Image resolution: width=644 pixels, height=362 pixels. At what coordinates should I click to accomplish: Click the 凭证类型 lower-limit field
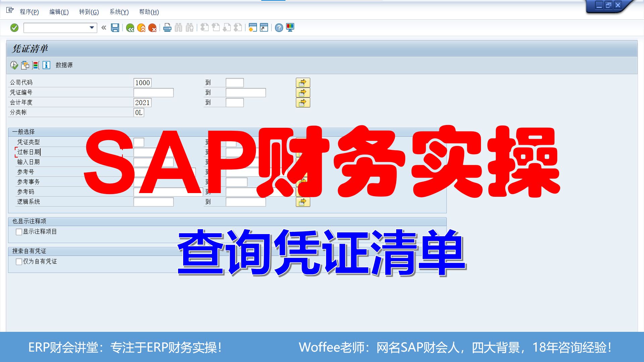click(x=139, y=142)
